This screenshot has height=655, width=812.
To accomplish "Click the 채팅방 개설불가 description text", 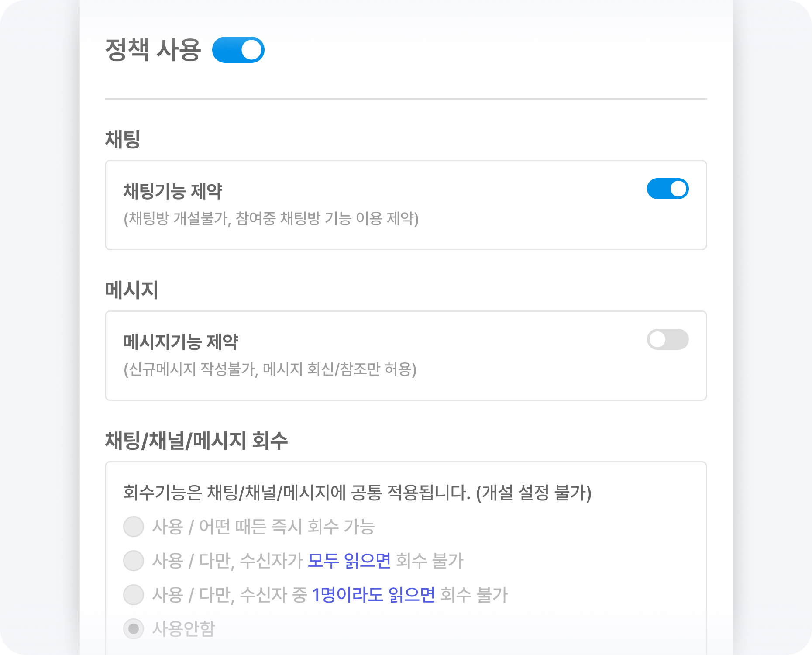I will (271, 218).
